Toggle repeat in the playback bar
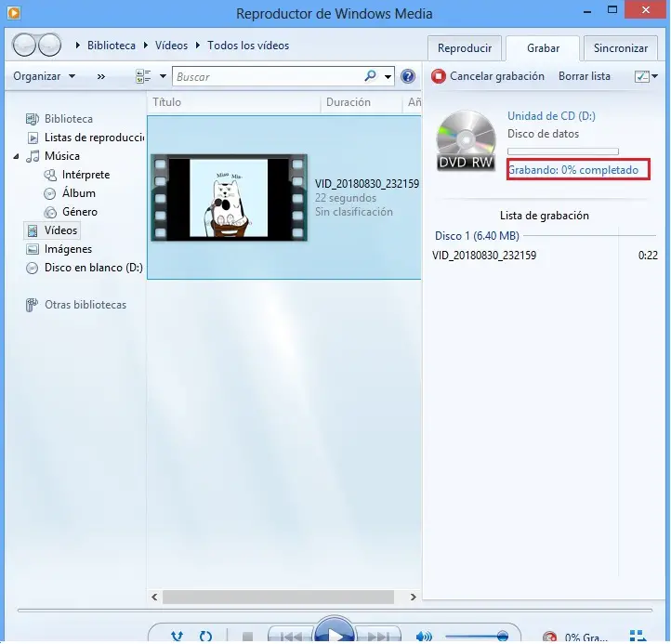671x644 pixels. (x=205, y=636)
